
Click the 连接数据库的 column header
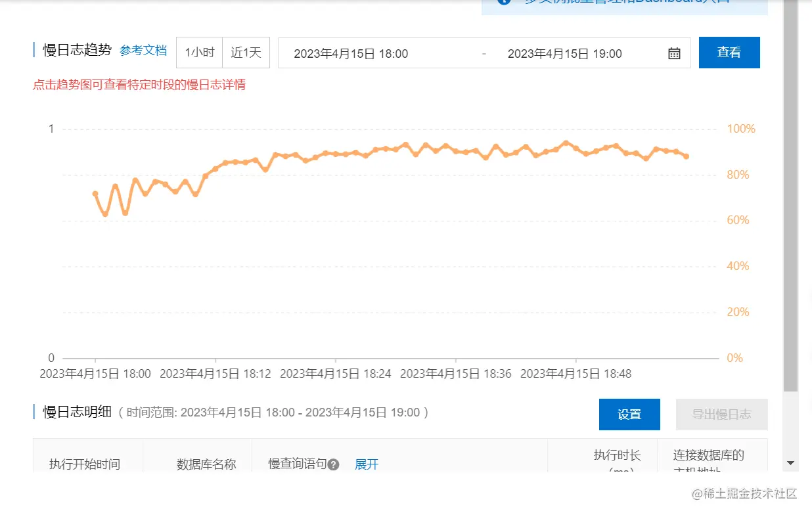pyautogui.click(x=709, y=456)
